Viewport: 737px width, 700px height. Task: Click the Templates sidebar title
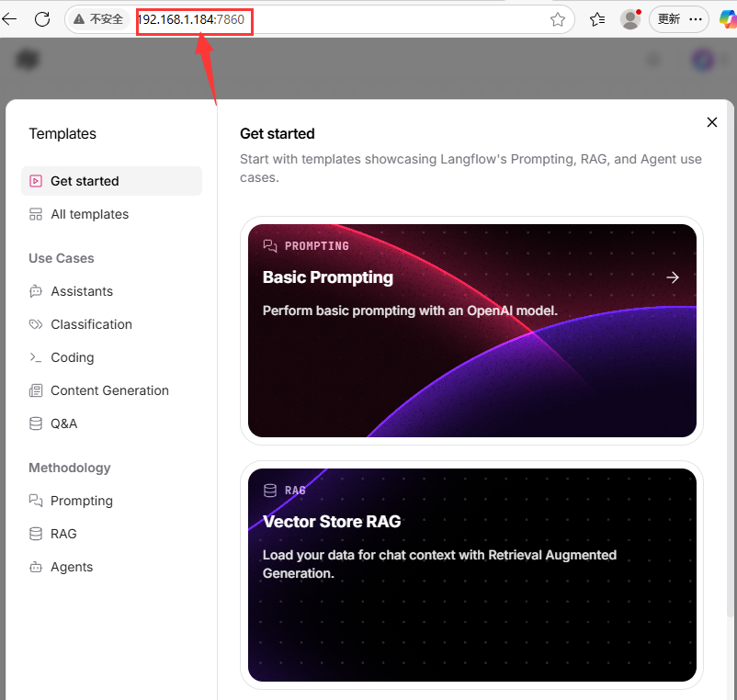point(62,133)
